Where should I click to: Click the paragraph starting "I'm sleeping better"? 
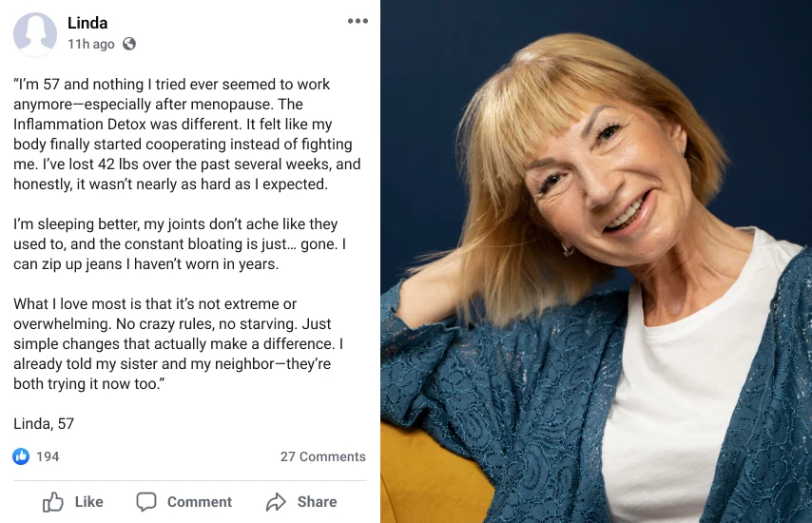179,244
